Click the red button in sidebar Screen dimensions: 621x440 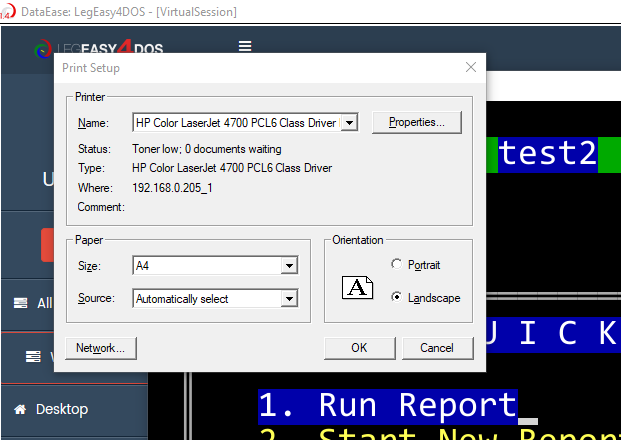[47, 245]
